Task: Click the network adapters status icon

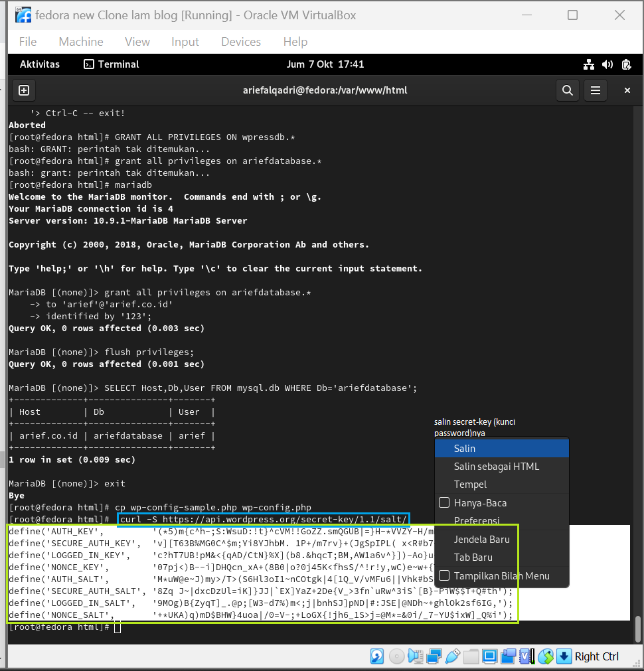Action: [434, 656]
